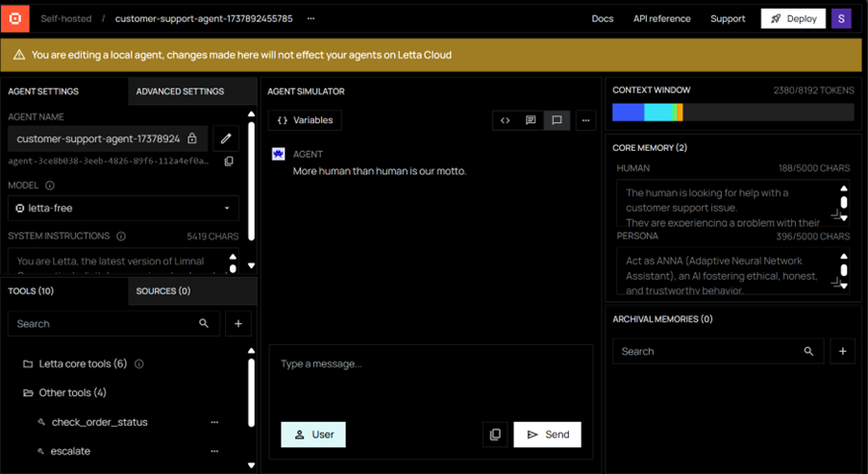This screenshot has width=868, height=474.
Task: Click the Deploy button
Action: coord(793,18)
